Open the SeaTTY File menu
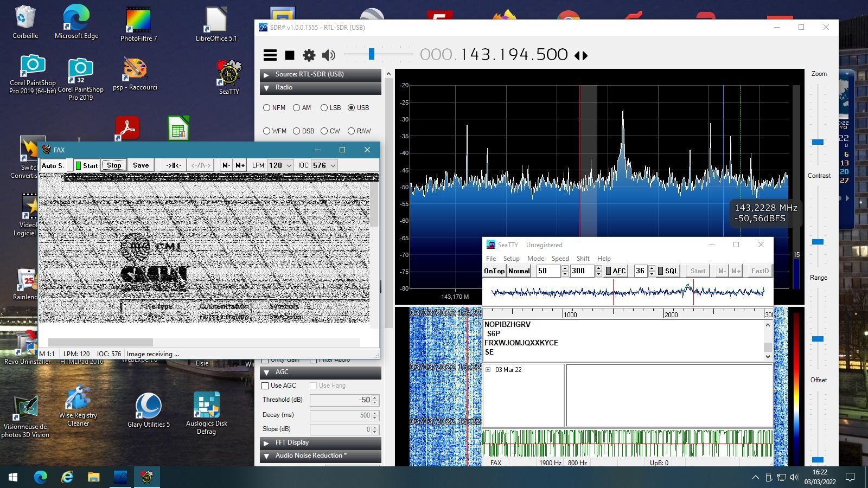The height and width of the screenshot is (488, 868). [491, 259]
